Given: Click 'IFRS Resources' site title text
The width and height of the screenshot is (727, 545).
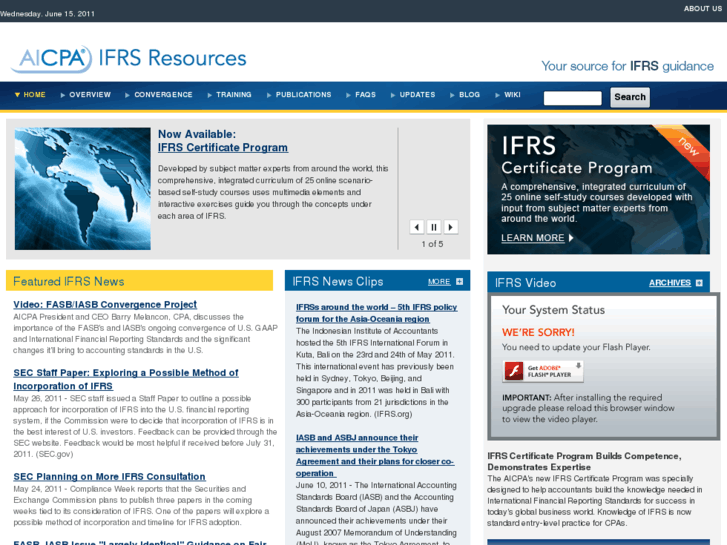Looking at the screenshot, I should coord(172,58).
